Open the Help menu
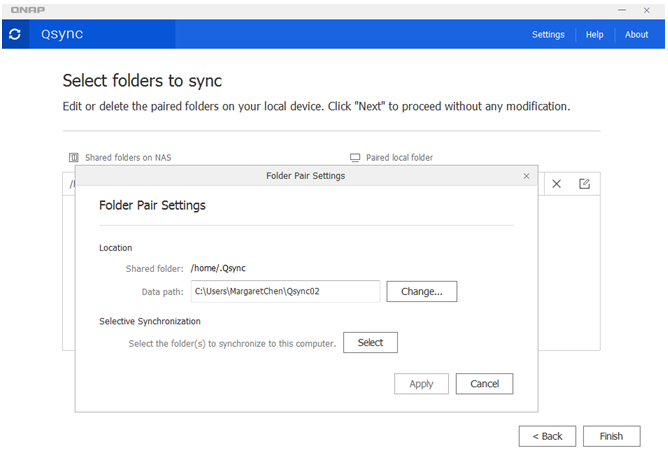 point(594,35)
